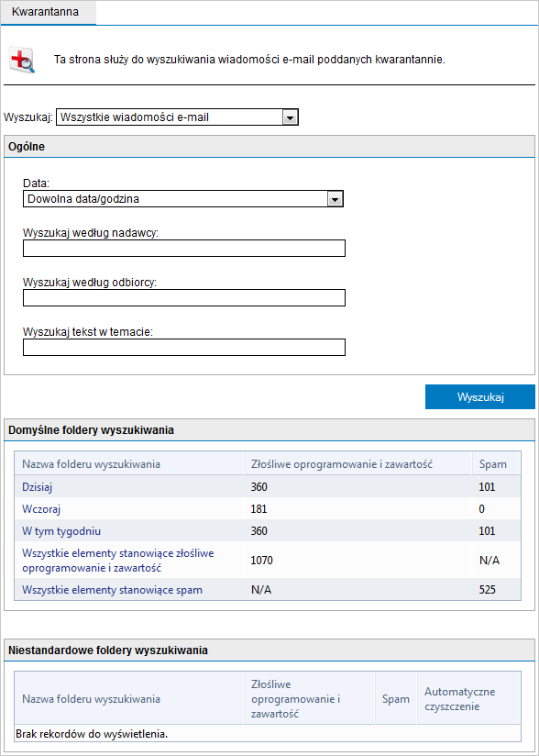Open the W tym tygodniu folder link
Image resolution: width=539 pixels, height=756 pixels.
coord(61,531)
